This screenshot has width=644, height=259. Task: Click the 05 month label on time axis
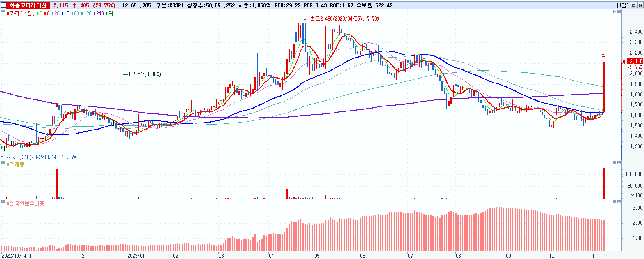click(x=316, y=255)
